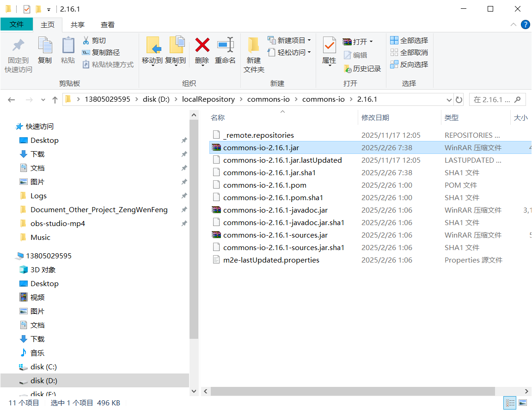Click the search magnifier icon
The image size is (532, 410).
click(517, 99)
